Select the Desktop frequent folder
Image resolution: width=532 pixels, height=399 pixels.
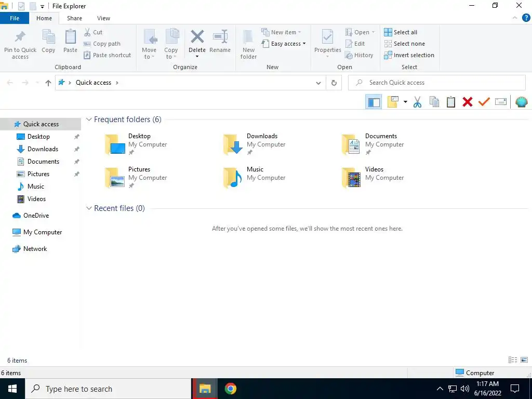pos(136,144)
